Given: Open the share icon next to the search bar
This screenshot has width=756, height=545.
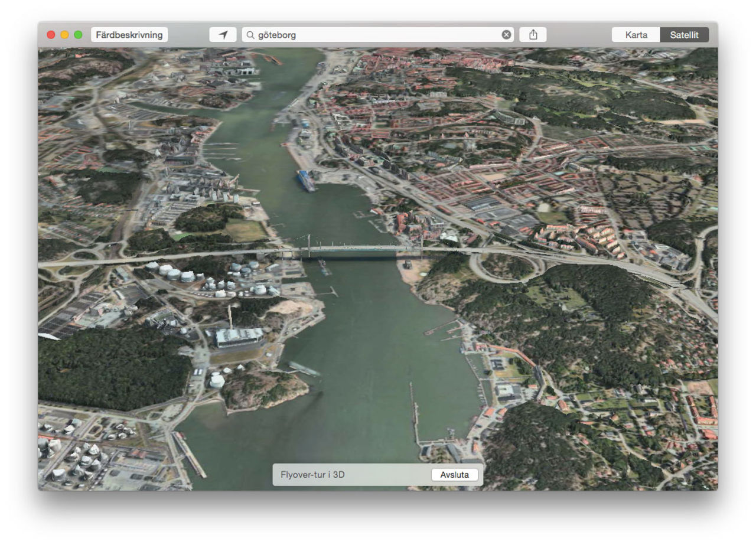Looking at the screenshot, I should (x=533, y=34).
